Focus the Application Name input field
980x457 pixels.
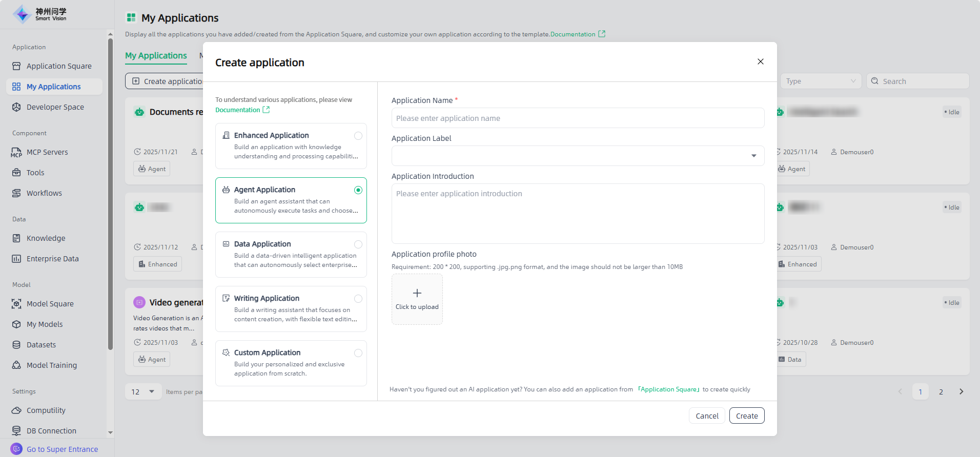pos(578,118)
